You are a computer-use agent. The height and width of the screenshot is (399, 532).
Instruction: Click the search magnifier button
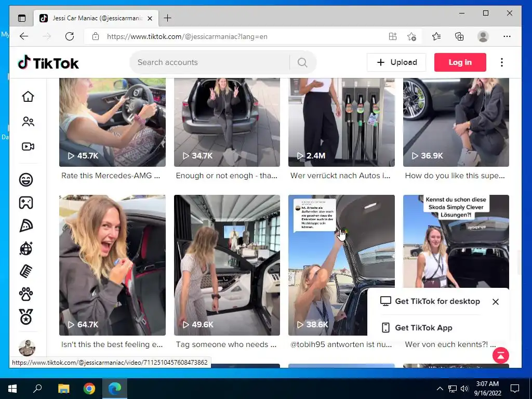click(x=302, y=62)
